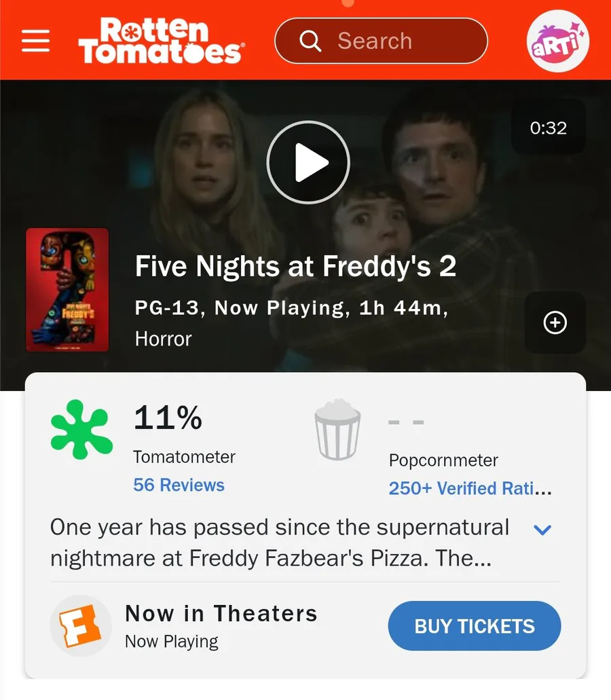Open the 56 Reviews link

pos(179,485)
